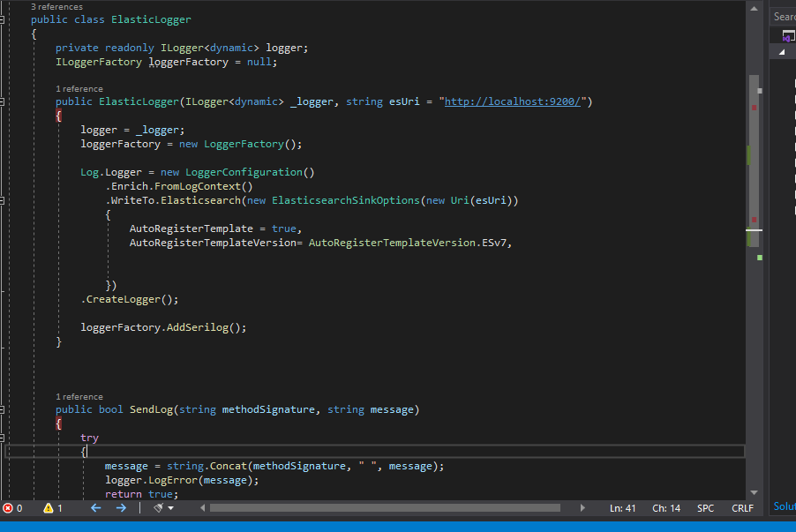Click the 'FromLogContext' method call
The width and height of the screenshot is (796, 532).
(197, 186)
